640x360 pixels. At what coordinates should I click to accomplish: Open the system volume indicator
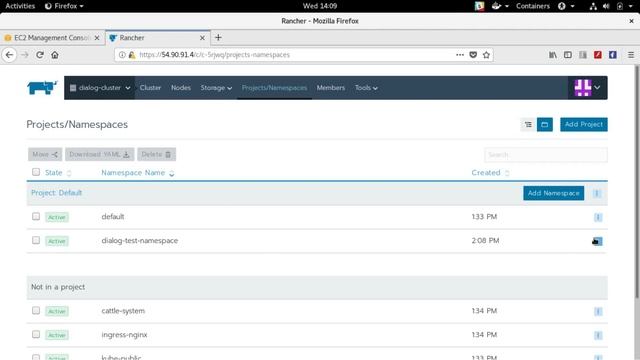coord(606,6)
